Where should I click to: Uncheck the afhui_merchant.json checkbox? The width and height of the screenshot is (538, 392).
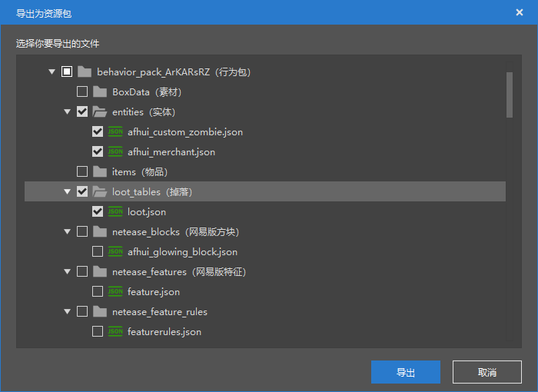coord(98,151)
